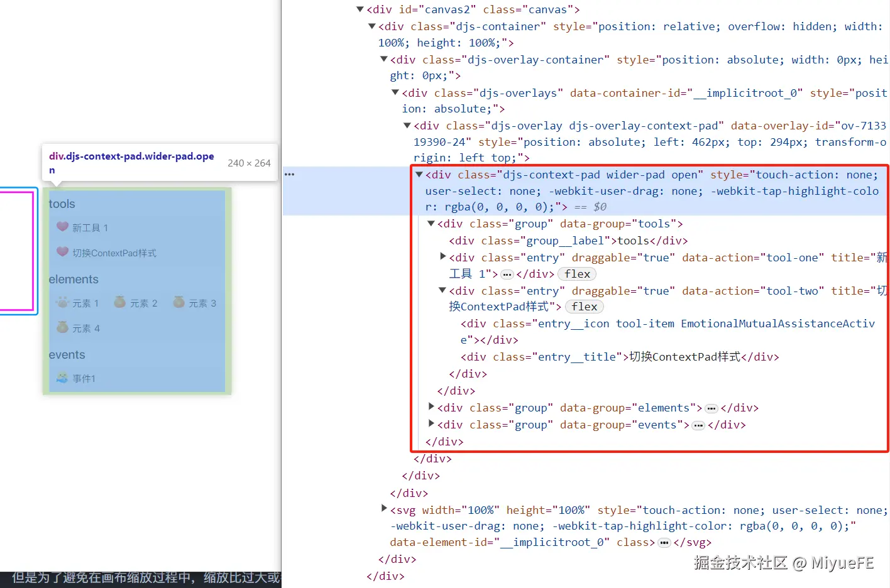Click the heart icon beside 新工具 1
This screenshot has height=588, width=890.
62,227
